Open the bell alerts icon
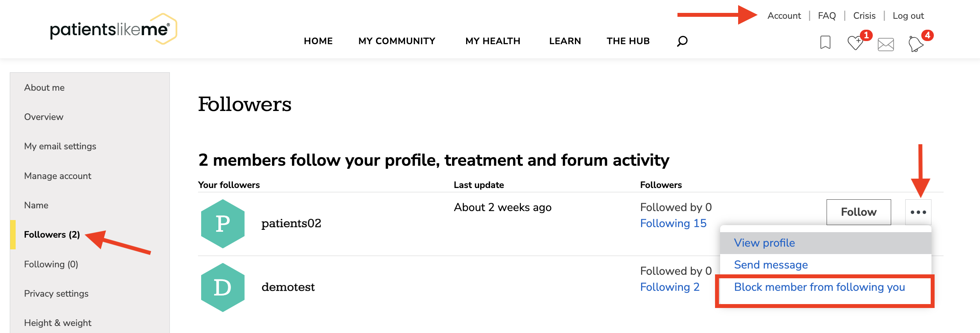The height and width of the screenshot is (333, 980). (916, 43)
